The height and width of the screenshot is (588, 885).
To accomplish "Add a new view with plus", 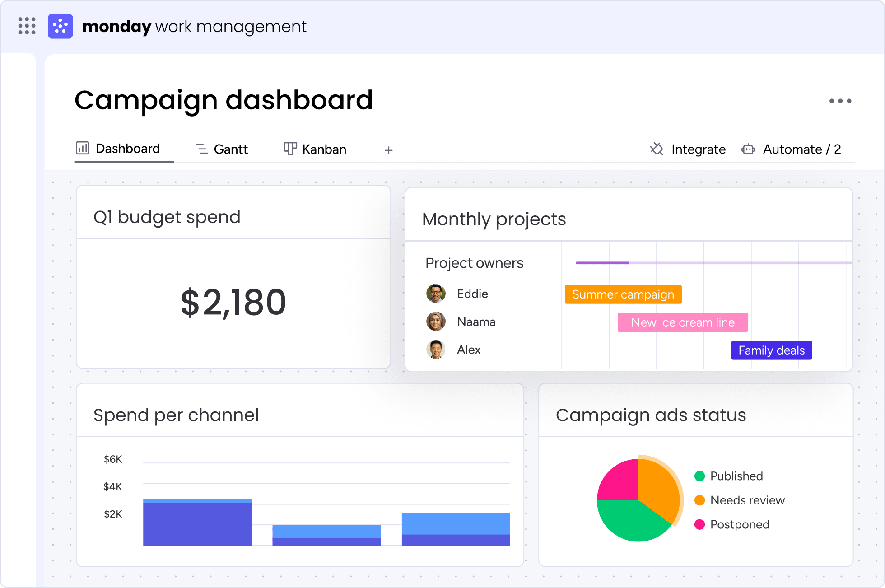I will click(388, 150).
